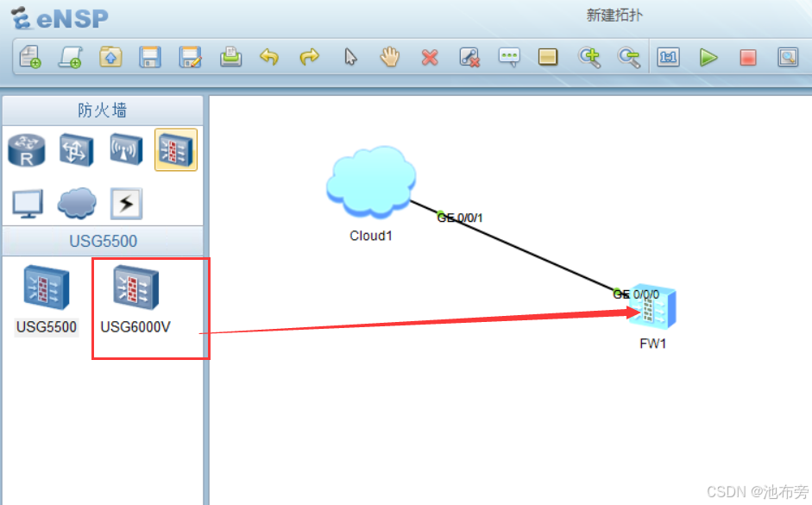Click the 防火墙 panel header
The width and height of the screenshot is (812, 505).
point(103,110)
